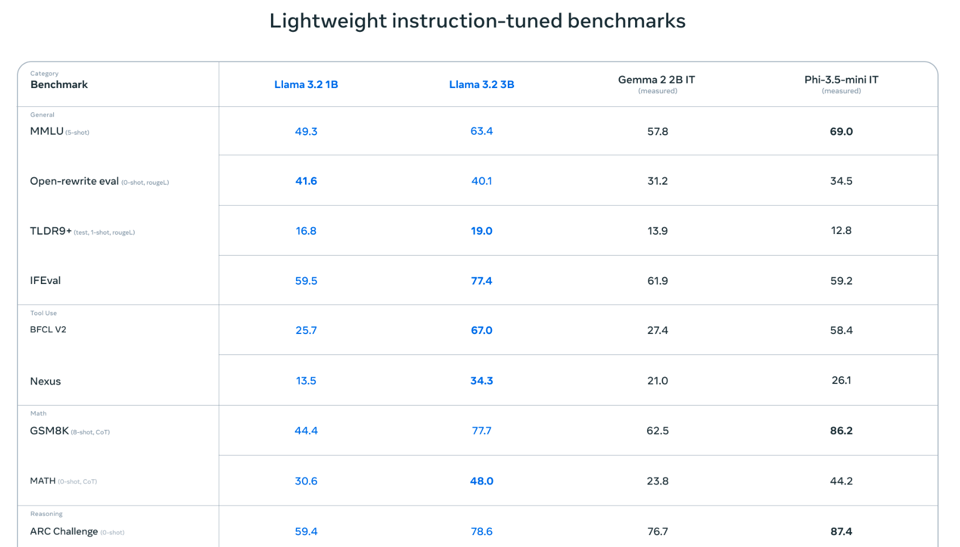Click the 86.2 GSM8K score for Phi
Screen dimensions: 960x547
pyautogui.click(x=841, y=431)
